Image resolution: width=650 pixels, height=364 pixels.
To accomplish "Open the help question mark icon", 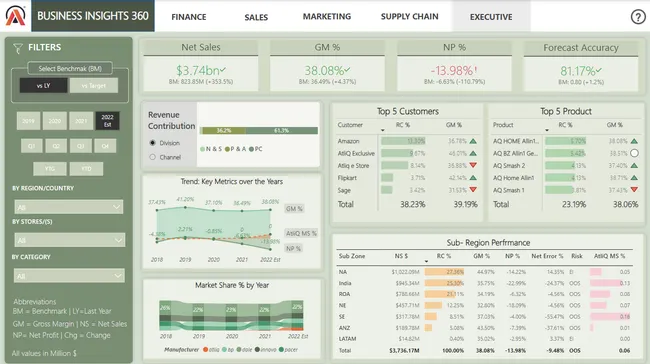I will click(x=638, y=17).
